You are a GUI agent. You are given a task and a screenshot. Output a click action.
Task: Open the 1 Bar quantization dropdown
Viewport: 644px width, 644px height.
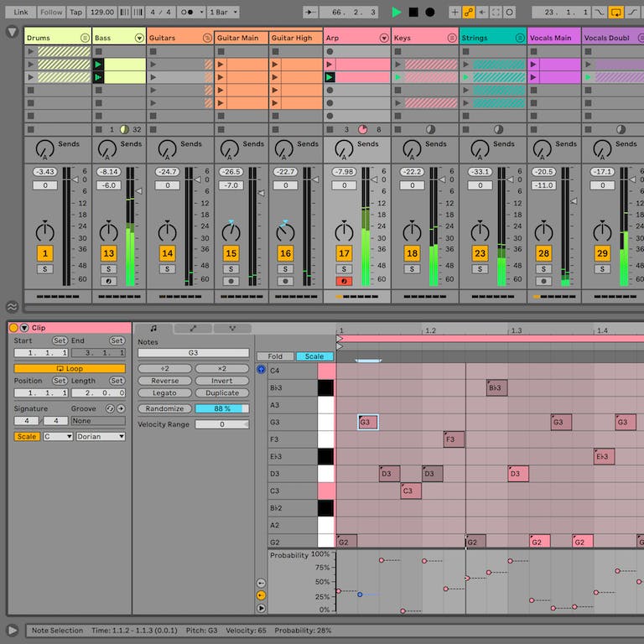(223, 12)
